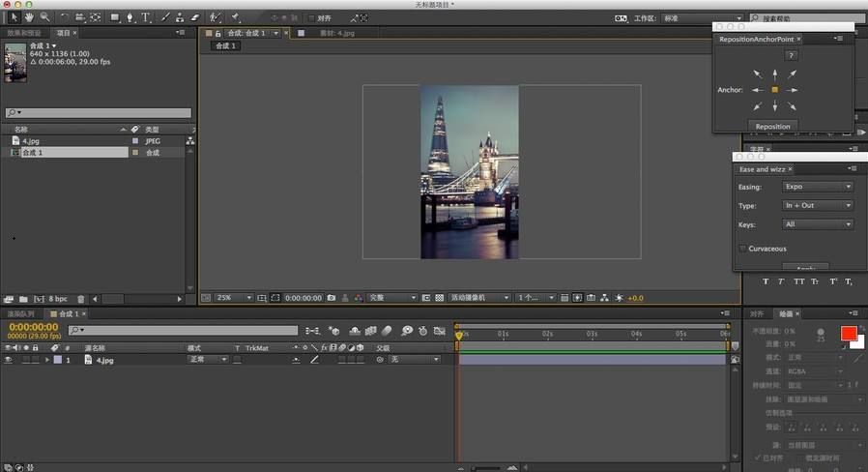Open the workspace 标准 dropdown

pyautogui.click(x=703, y=18)
